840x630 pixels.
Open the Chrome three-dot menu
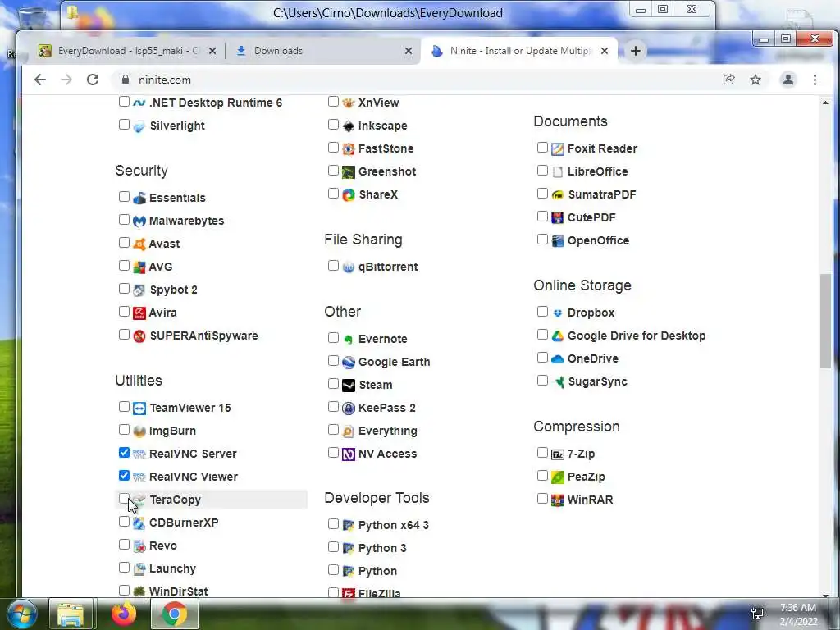click(815, 80)
